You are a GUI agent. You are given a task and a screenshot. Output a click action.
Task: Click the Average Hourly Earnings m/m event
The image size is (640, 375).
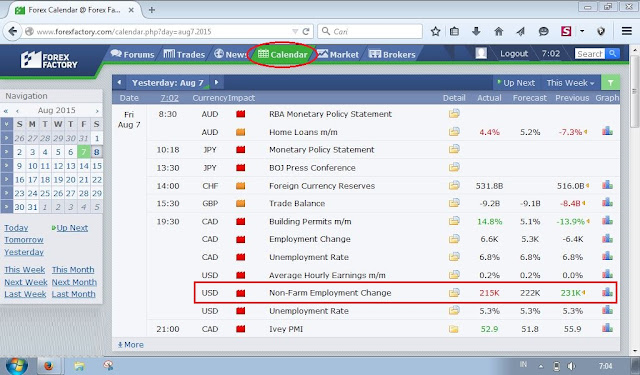tap(327, 275)
